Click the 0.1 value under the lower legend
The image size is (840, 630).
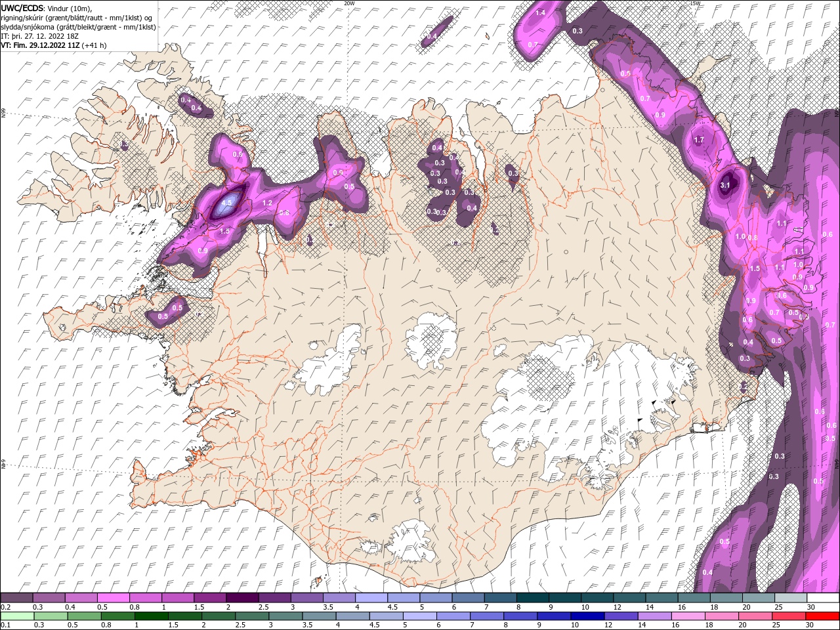(5, 625)
